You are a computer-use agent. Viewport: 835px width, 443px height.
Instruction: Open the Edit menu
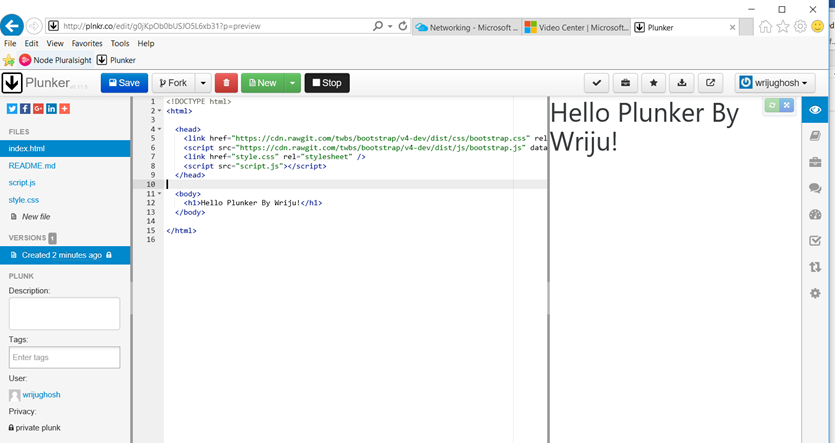point(31,44)
